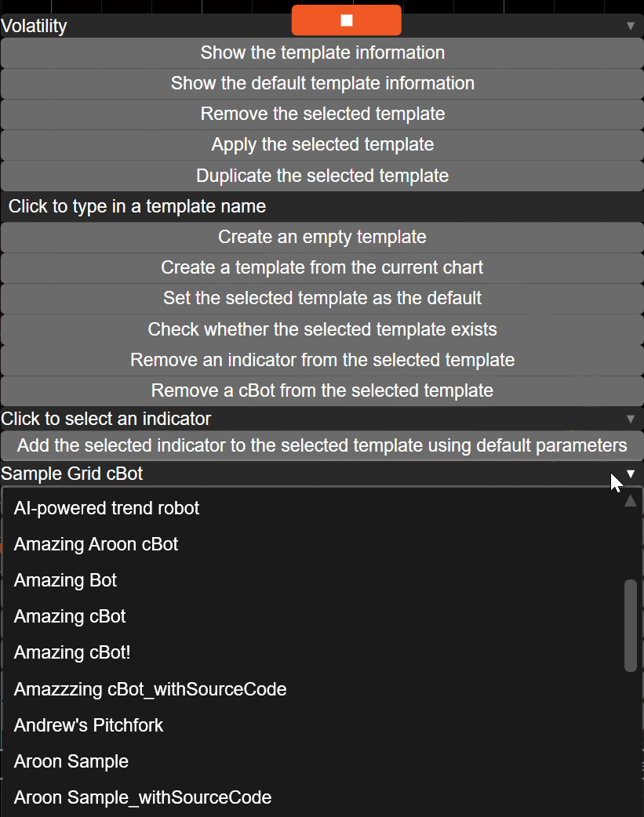
Task: Click the scroll up arrow in list
Action: pos(630,502)
